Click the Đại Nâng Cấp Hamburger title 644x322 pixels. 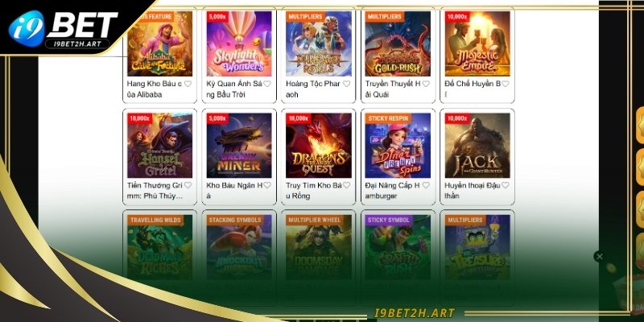(x=392, y=191)
